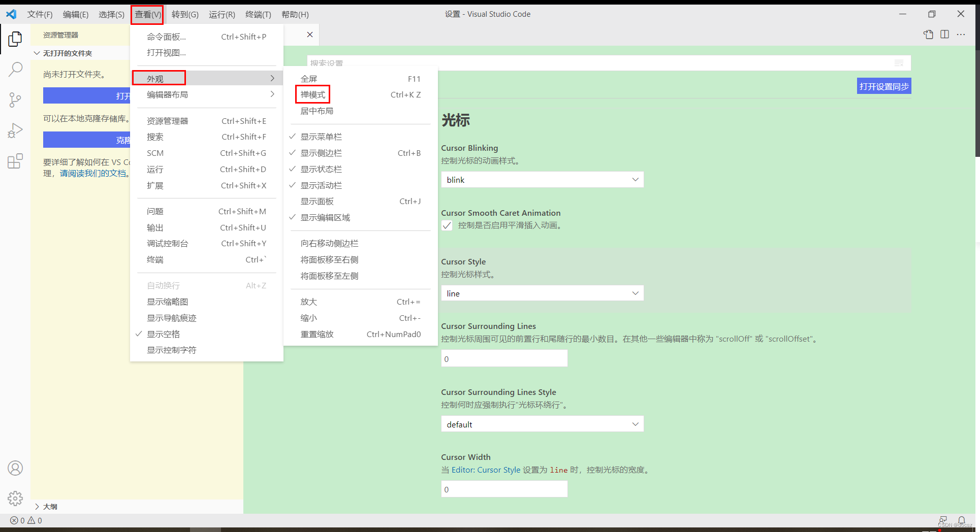Click the Open Settings (JSON) icon
Viewport: 980px width, 532px height.
click(x=928, y=35)
